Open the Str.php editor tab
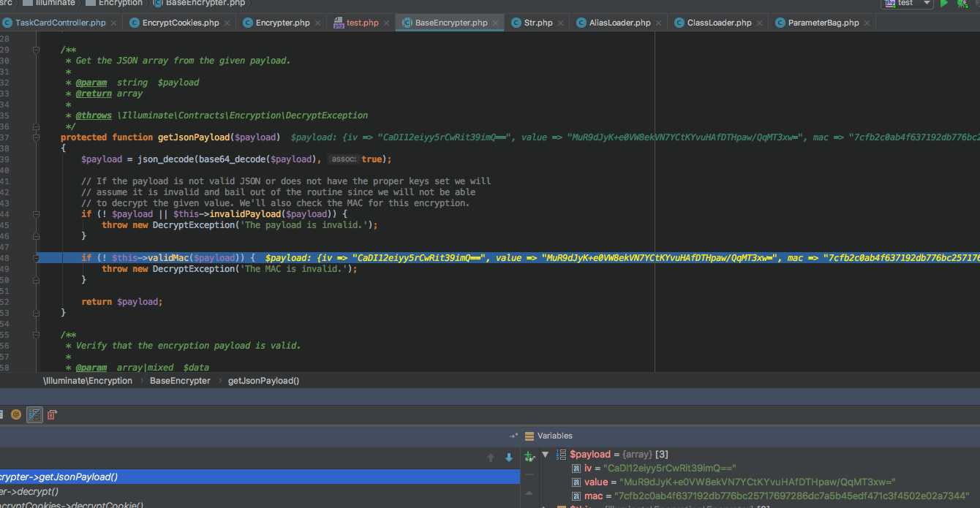Screen dimensions: 980x508 coord(538,23)
